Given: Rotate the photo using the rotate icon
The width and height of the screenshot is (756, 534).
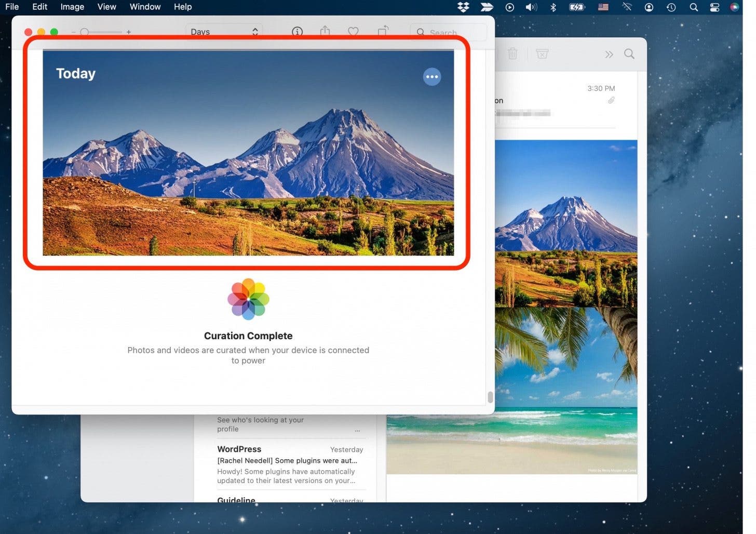Looking at the screenshot, I should [x=383, y=31].
